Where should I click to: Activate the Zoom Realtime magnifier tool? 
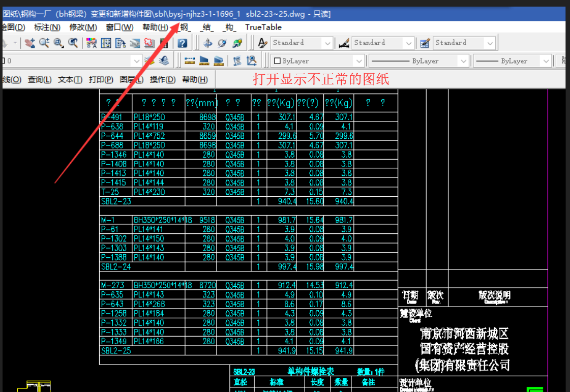44,43
